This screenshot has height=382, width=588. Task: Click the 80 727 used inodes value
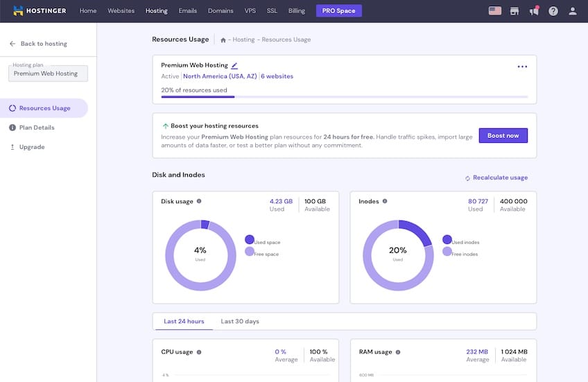pyautogui.click(x=478, y=201)
